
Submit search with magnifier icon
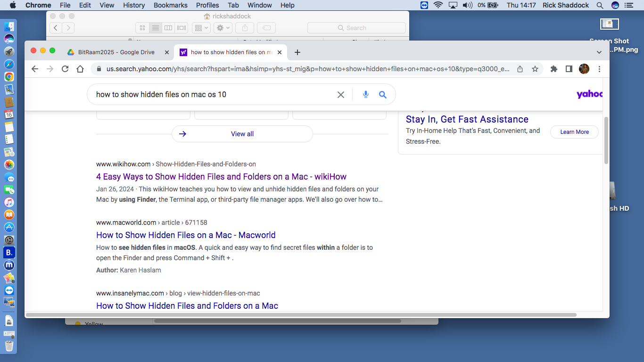tap(383, 95)
